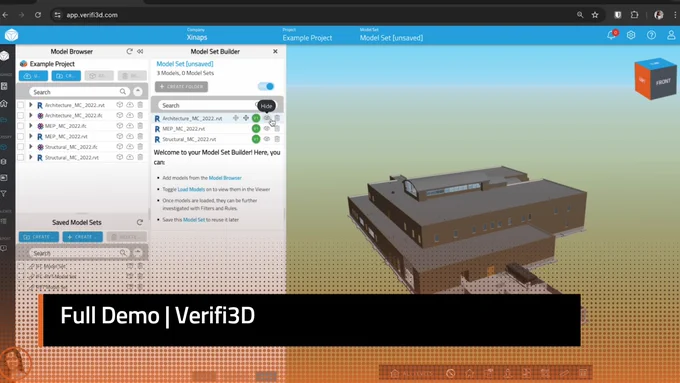Screen dimensions: 680x383
Task: Refresh the Saved Model Sets list
Action: pos(140,222)
